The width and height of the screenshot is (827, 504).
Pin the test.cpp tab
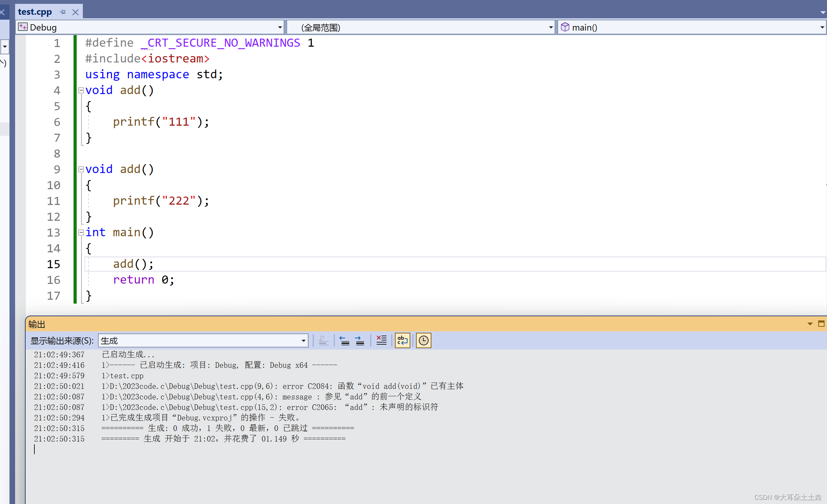(x=63, y=12)
